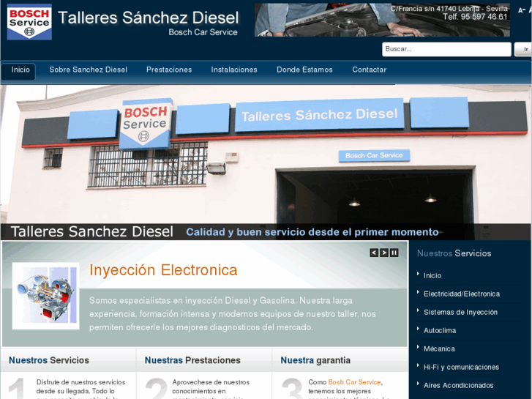Click the Nuestra garantia heading

315,360
